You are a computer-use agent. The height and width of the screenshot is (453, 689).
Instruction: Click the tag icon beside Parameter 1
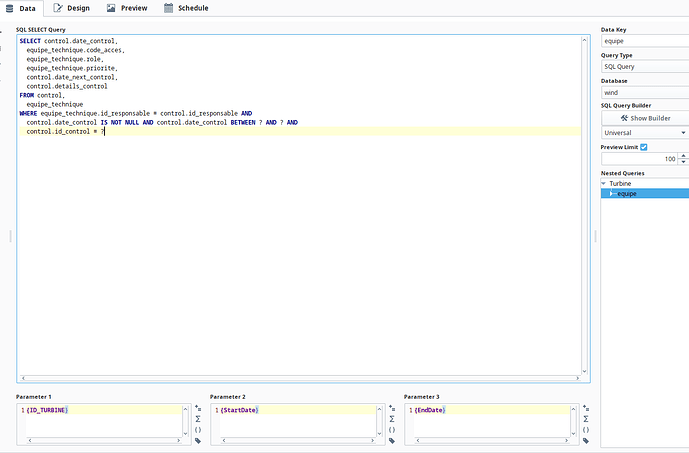[x=198, y=441]
